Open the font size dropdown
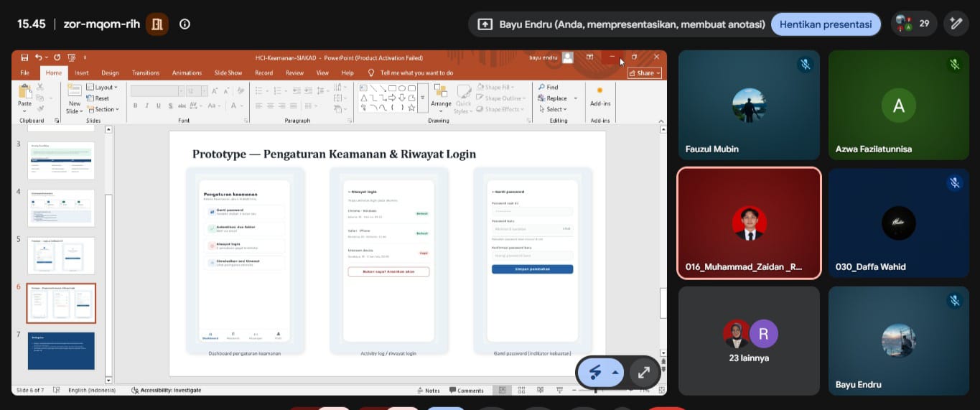The image size is (980, 410). click(205, 91)
